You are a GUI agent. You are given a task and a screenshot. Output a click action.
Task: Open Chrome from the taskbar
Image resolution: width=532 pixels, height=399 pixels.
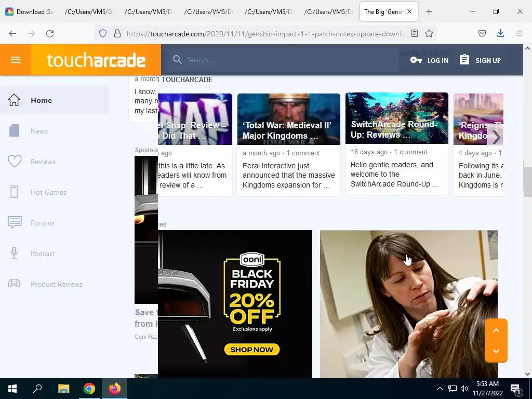(89, 389)
